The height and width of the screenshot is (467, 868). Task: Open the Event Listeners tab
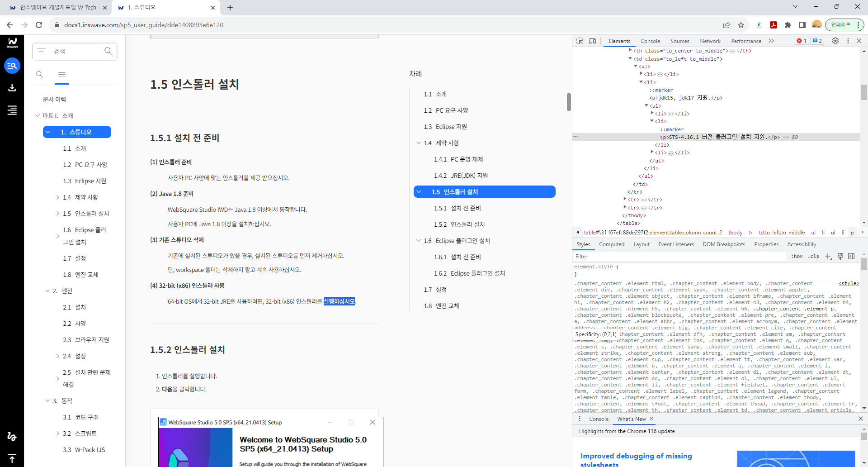(x=676, y=244)
